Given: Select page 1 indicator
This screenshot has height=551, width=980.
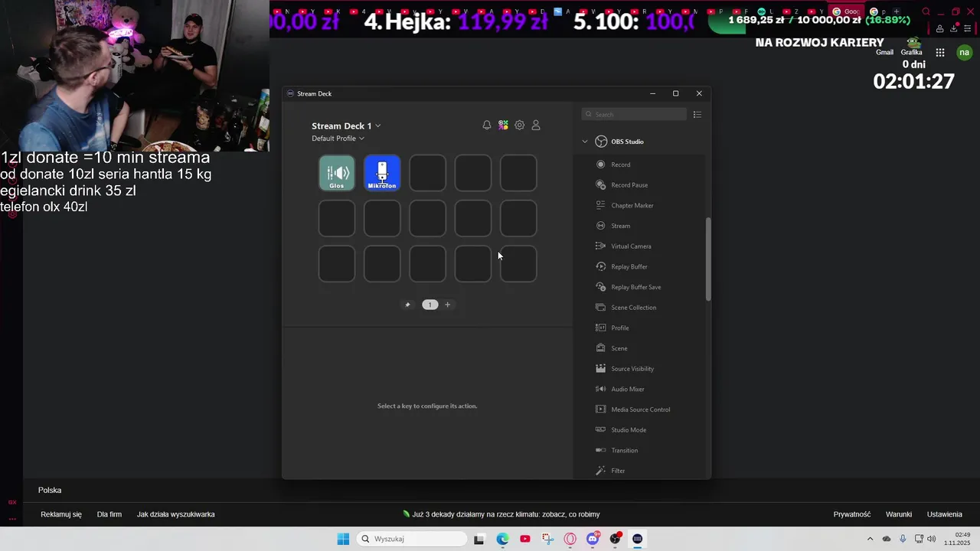Looking at the screenshot, I should coord(430,305).
